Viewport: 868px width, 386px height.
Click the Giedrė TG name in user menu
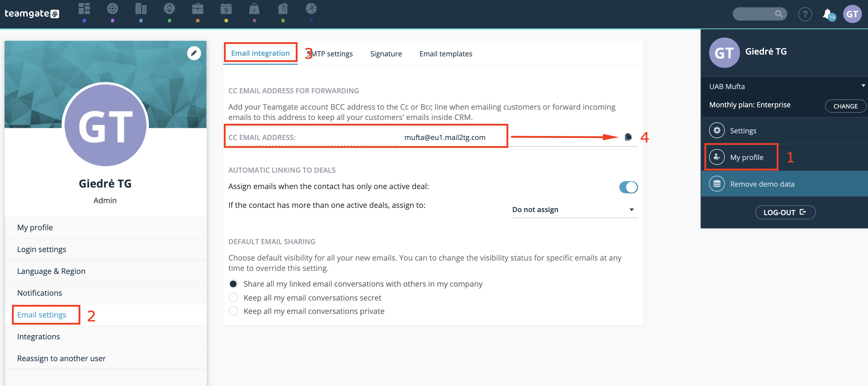[x=766, y=52]
